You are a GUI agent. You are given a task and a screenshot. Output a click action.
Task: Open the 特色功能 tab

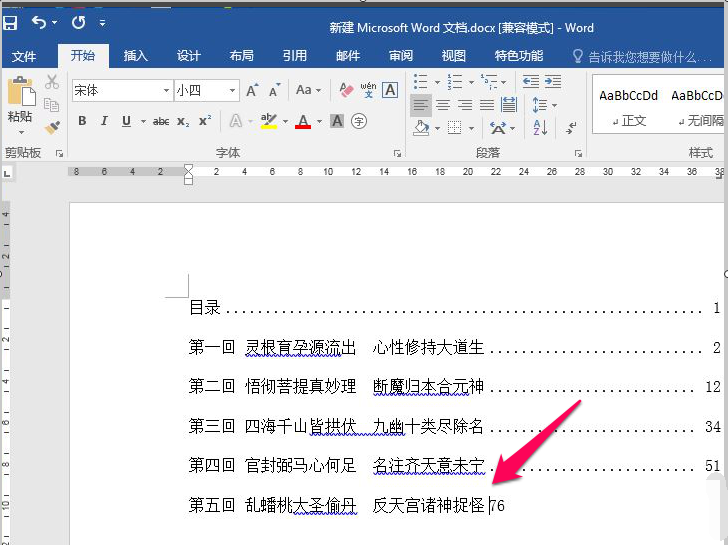click(519, 56)
